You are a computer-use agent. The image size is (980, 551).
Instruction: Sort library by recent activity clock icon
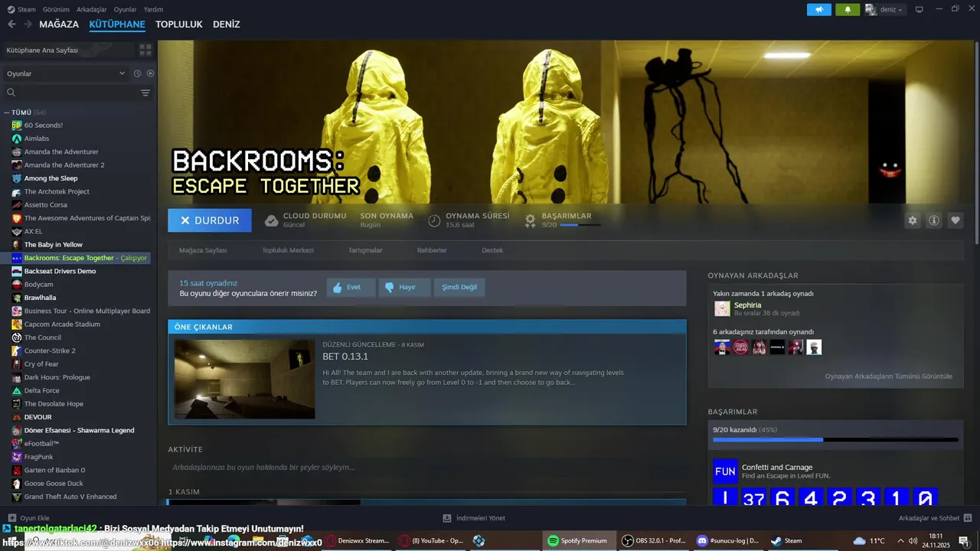pos(138,73)
